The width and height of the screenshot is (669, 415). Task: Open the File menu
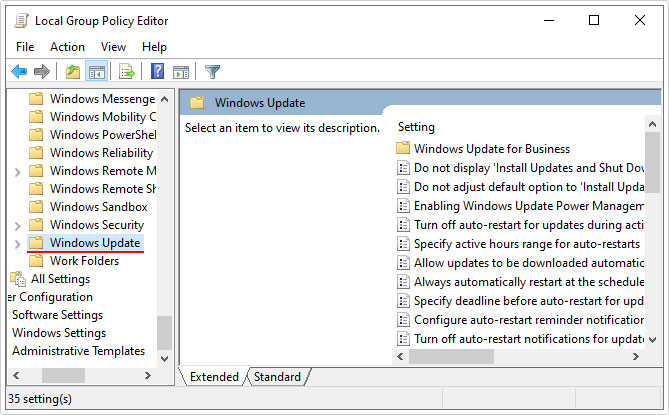coord(25,46)
